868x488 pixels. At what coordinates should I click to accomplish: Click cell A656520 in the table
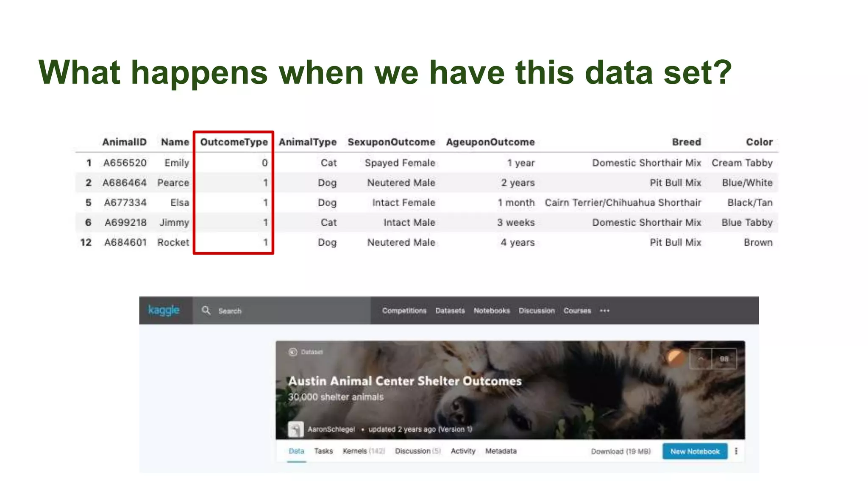(x=125, y=163)
